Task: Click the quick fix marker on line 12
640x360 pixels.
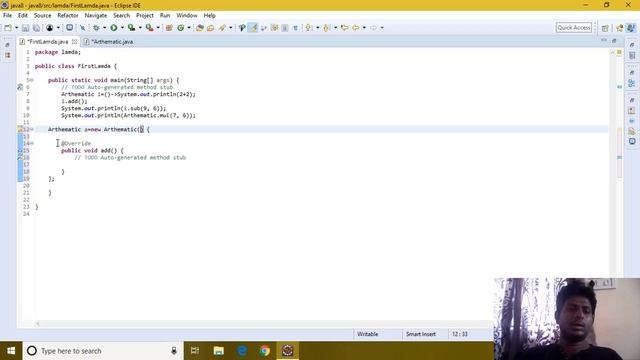Action: [x=20, y=129]
